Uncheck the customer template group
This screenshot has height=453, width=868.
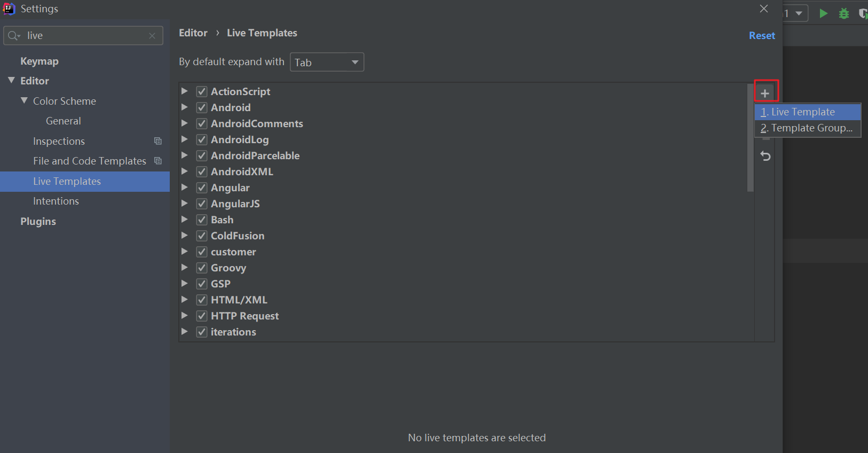click(x=202, y=252)
